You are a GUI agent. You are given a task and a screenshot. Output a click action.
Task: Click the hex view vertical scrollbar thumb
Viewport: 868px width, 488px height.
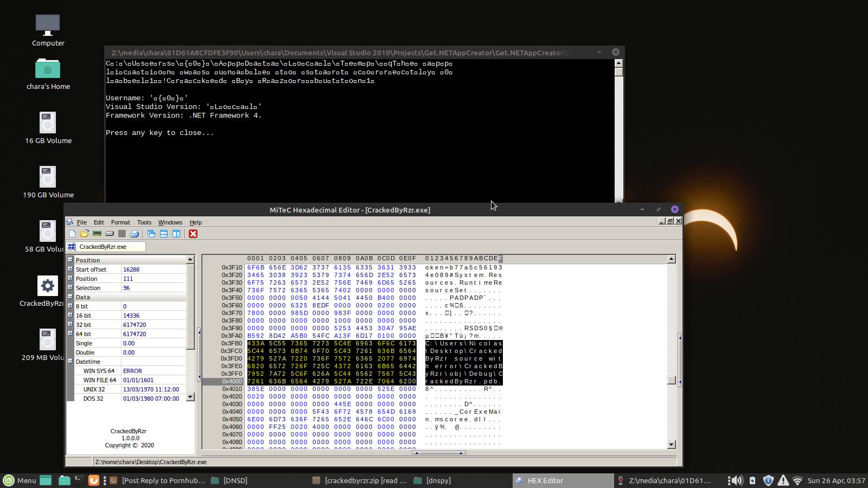(x=672, y=380)
